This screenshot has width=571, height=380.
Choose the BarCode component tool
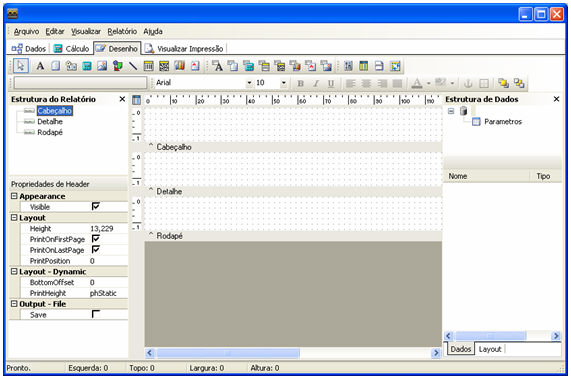pos(149,66)
